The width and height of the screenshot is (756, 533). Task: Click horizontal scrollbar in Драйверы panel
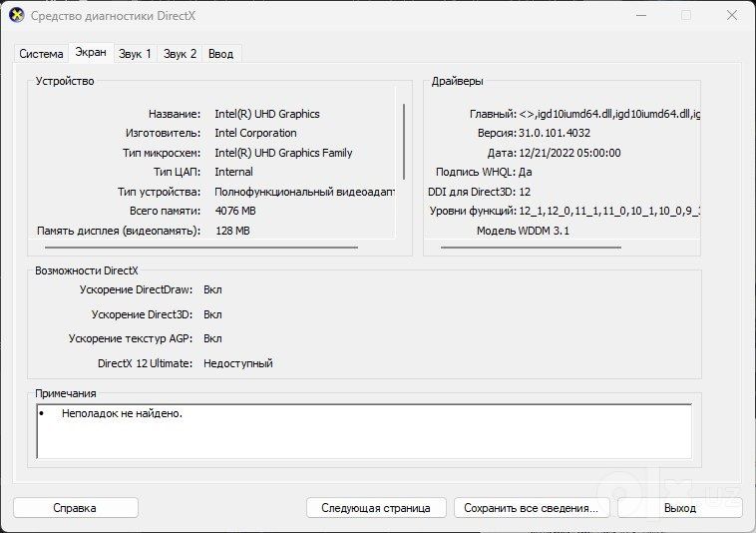coord(531,248)
